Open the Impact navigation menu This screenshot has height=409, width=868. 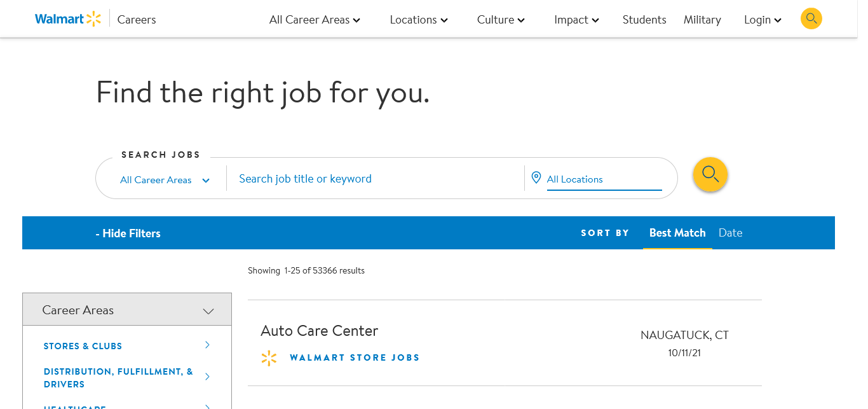pyautogui.click(x=576, y=20)
